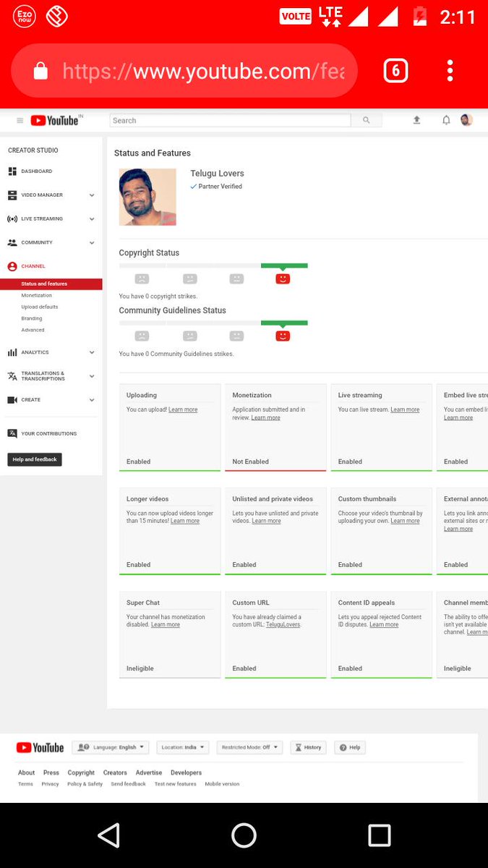Open Chrome three-dot overflow menu
The width and height of the screenshot is (488, 868).
(450, 71)
